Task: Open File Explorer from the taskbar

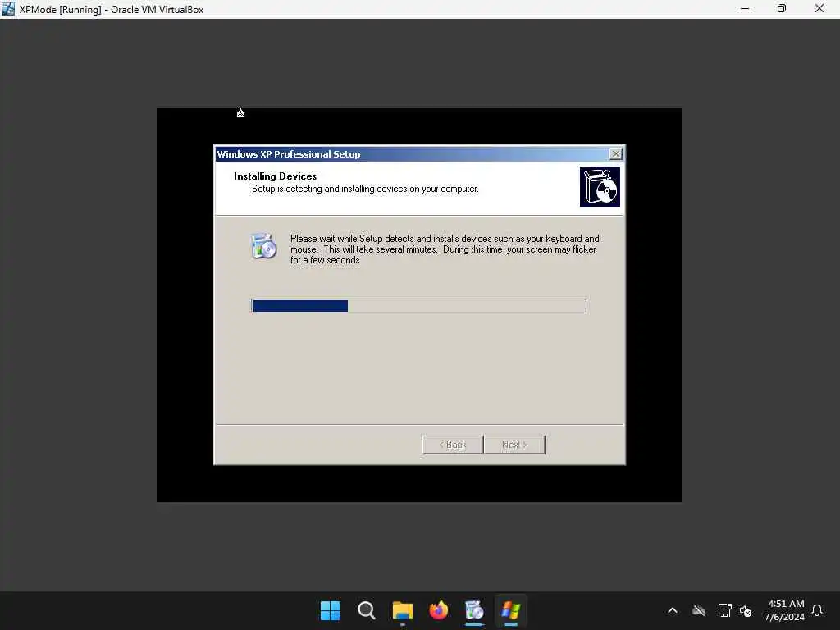Action: coord(402,610)
